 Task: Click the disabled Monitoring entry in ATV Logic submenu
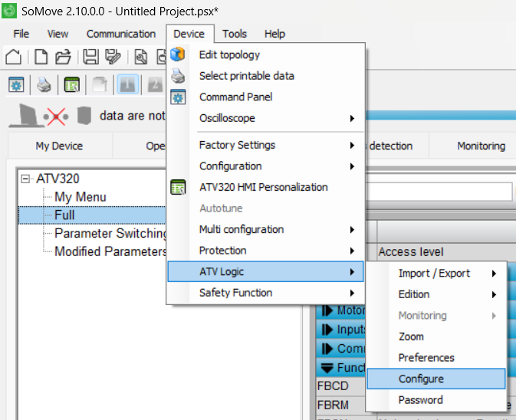click(436, 316)
